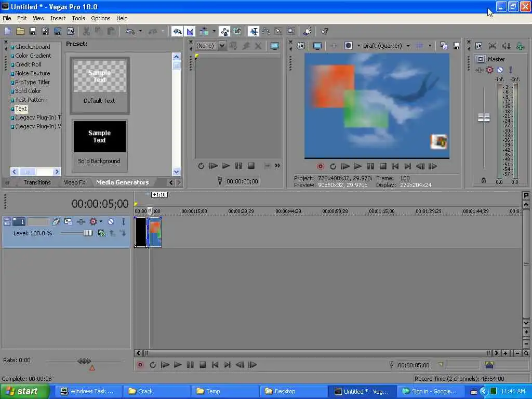Click the Cut scissors icon
532x399 pixels.
[86, 31]
